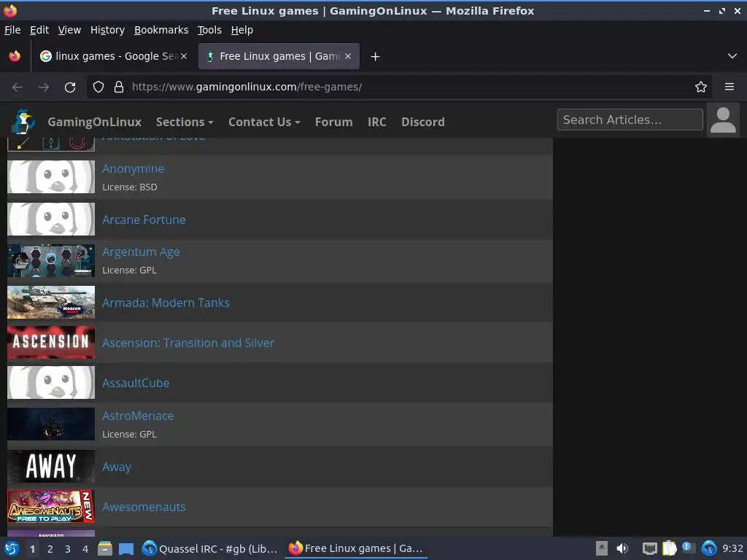Go forward to next page
The image size is (747, 560).
pyautogui.click(x=44, y=87)
